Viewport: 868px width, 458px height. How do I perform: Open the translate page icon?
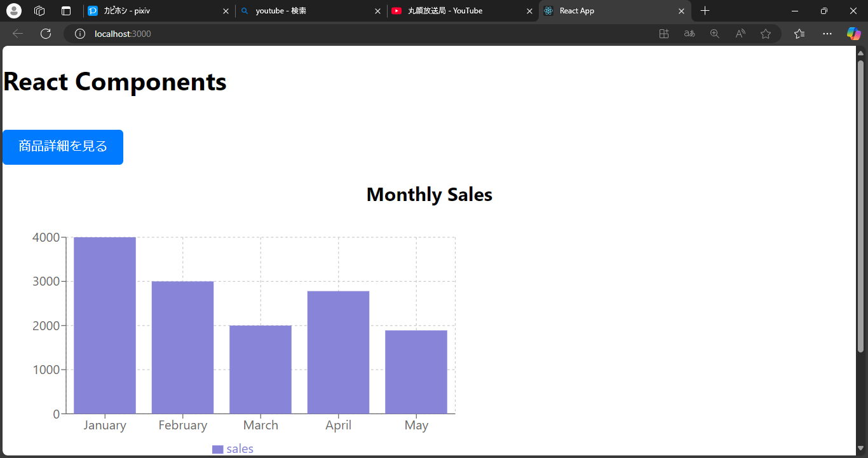click(689, 34)
